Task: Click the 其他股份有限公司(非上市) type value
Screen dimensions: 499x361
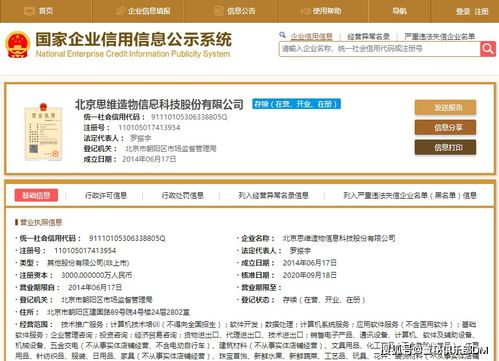Action: pos(88,263)
